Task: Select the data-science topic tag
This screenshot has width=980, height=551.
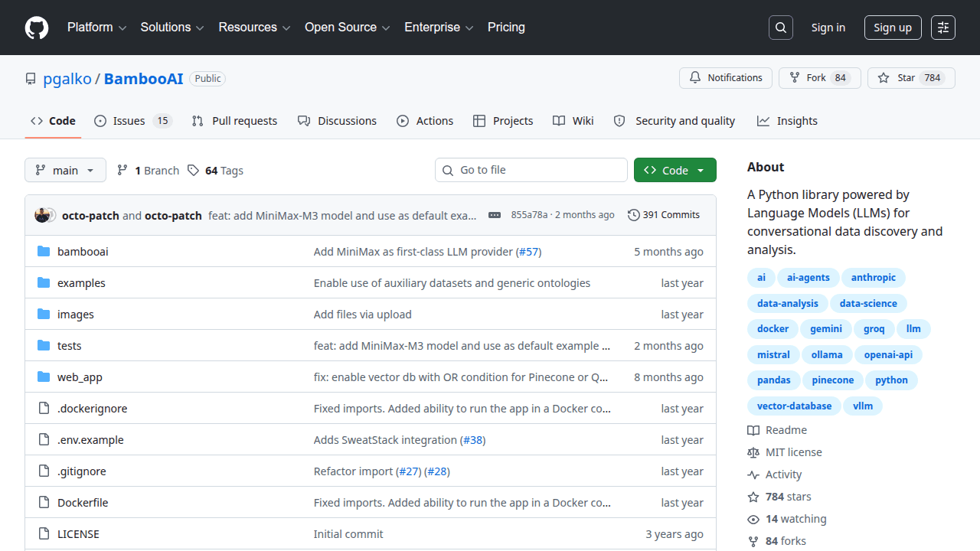Action: [x=868, y=304]
